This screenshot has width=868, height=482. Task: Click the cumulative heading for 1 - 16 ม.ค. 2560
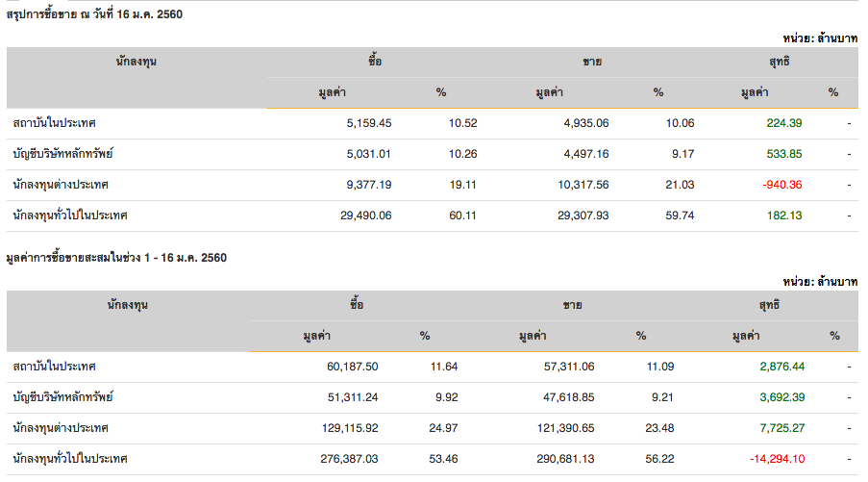tap(115, 259)
